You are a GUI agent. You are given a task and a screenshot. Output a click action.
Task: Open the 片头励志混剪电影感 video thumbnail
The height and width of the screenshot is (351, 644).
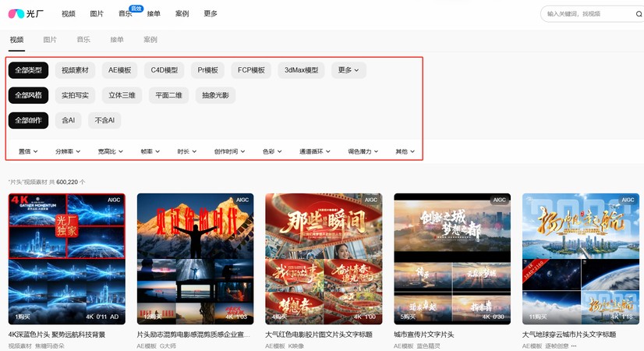tap(196, 259)
